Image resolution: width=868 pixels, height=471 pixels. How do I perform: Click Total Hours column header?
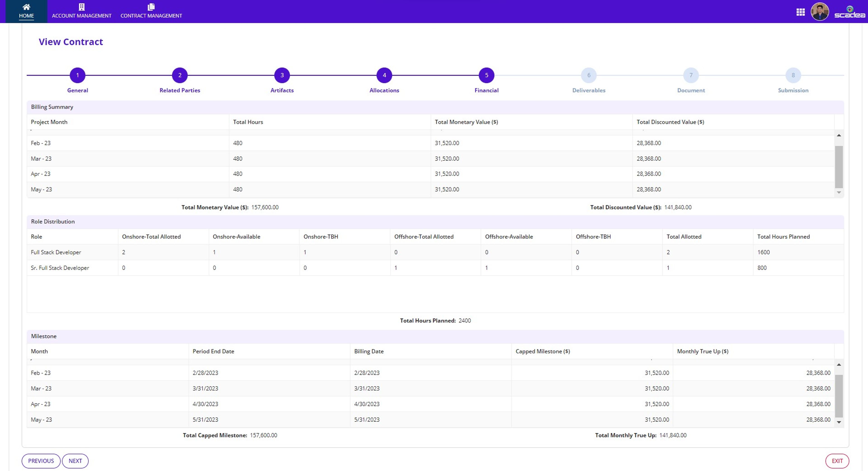330,122
